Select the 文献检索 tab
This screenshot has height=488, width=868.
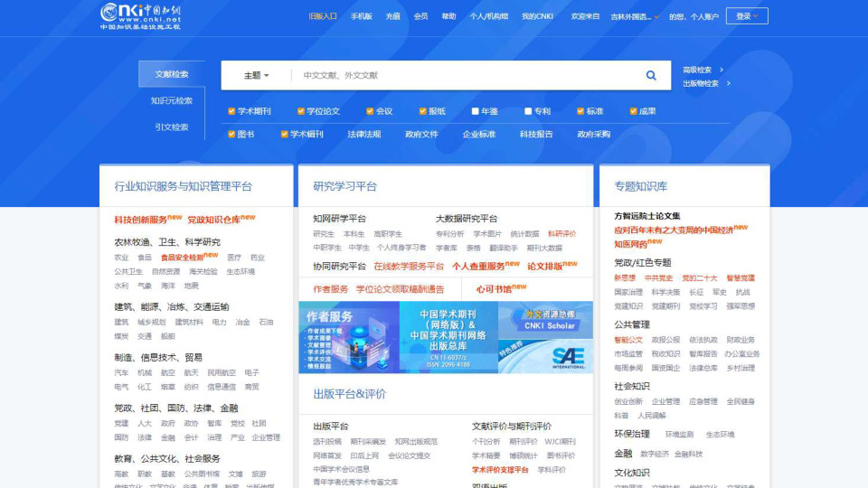(172, 74)
